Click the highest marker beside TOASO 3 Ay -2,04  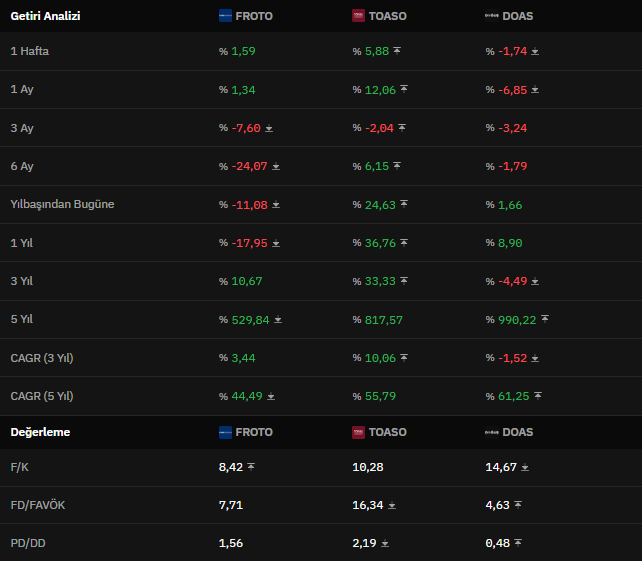[x=402, y=128]
